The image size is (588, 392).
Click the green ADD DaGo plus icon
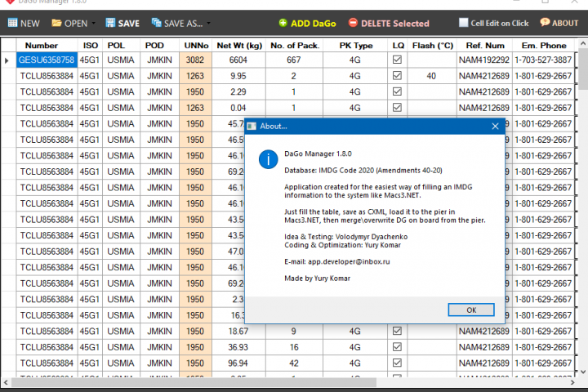coord(283,23)
